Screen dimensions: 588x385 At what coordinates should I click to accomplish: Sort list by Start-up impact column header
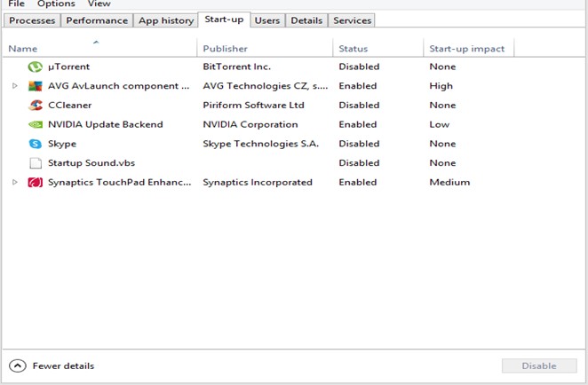467,49
